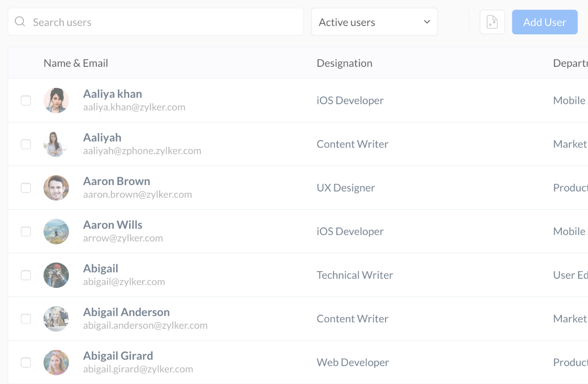Image resolution: width=588 pixels, height=384 pixels.
Task: Click the Name & Email column header
Action: [76, 63]
